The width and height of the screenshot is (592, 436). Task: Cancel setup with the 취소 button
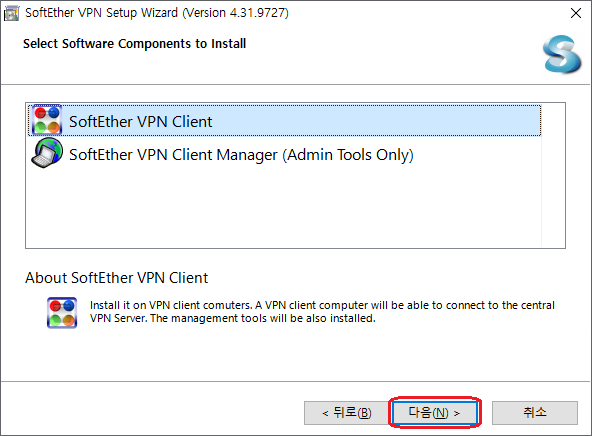coord(535,413)
